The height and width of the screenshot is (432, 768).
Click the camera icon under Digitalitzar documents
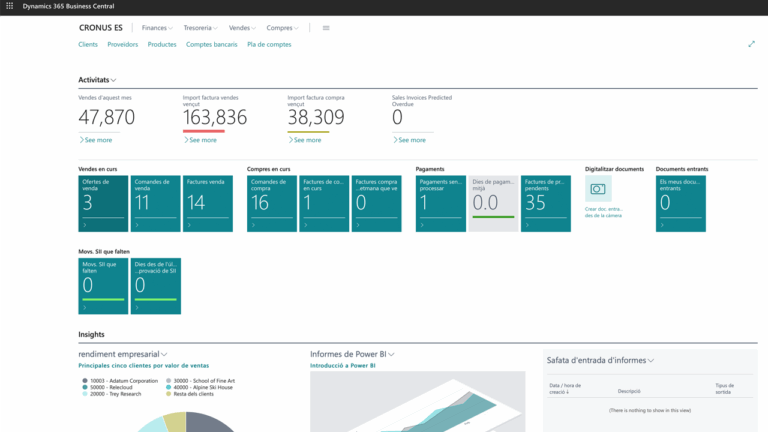click(598, 189)
